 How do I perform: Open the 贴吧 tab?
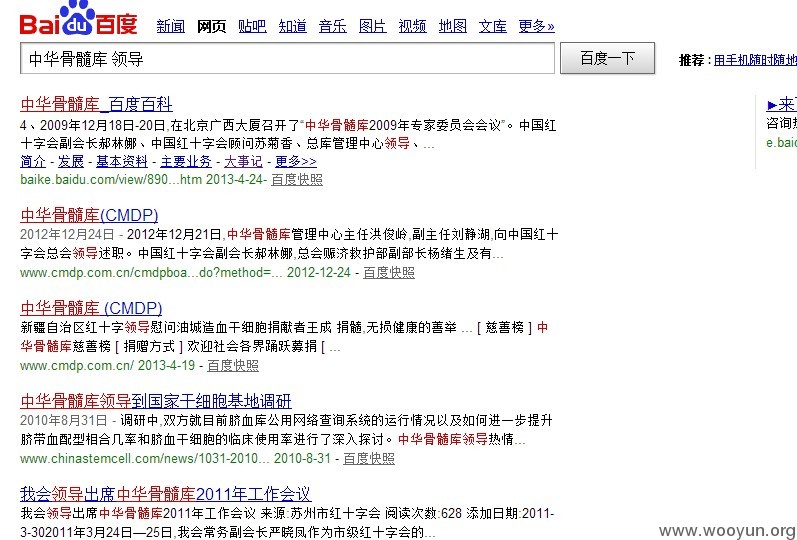tap(253, 26)
